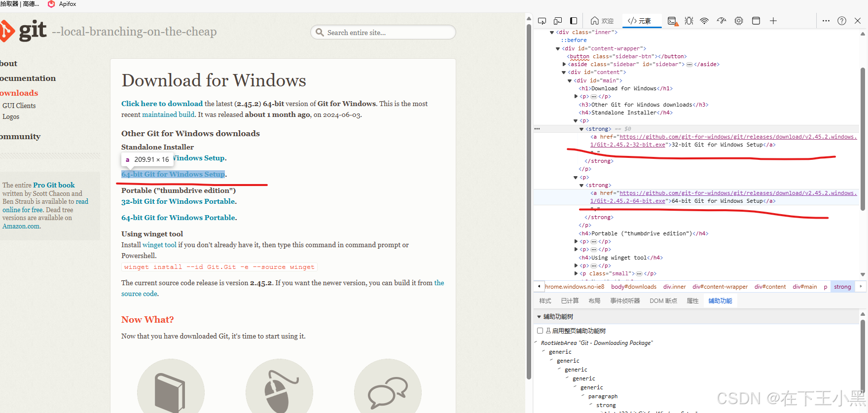Select strong in the breadcrumb
The image size is (868, 413).
pos(842,286)
